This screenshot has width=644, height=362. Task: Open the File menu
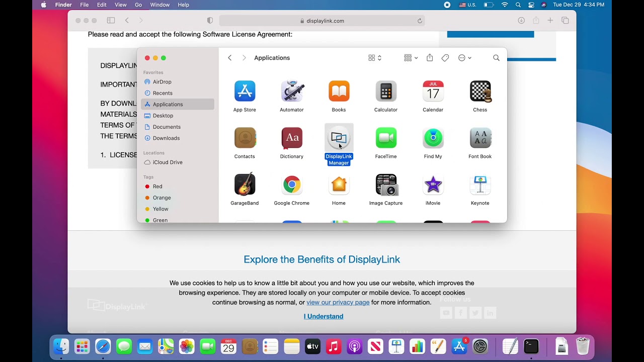[x=84, y=5]
